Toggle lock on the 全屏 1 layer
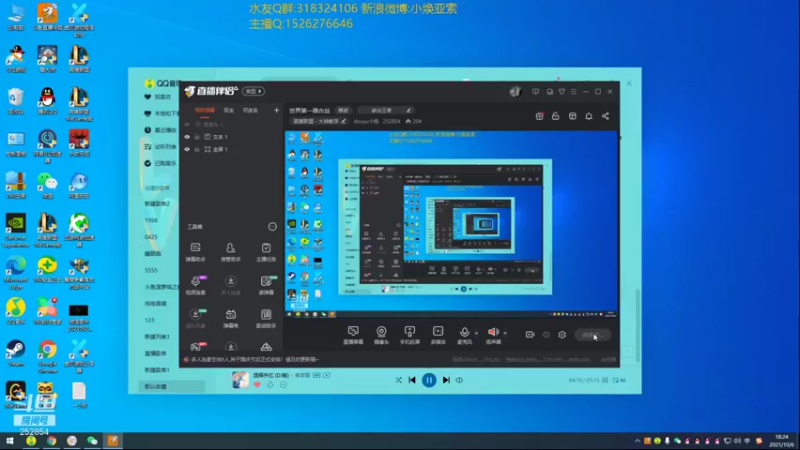The image size is (800, 450). point(197,149)
